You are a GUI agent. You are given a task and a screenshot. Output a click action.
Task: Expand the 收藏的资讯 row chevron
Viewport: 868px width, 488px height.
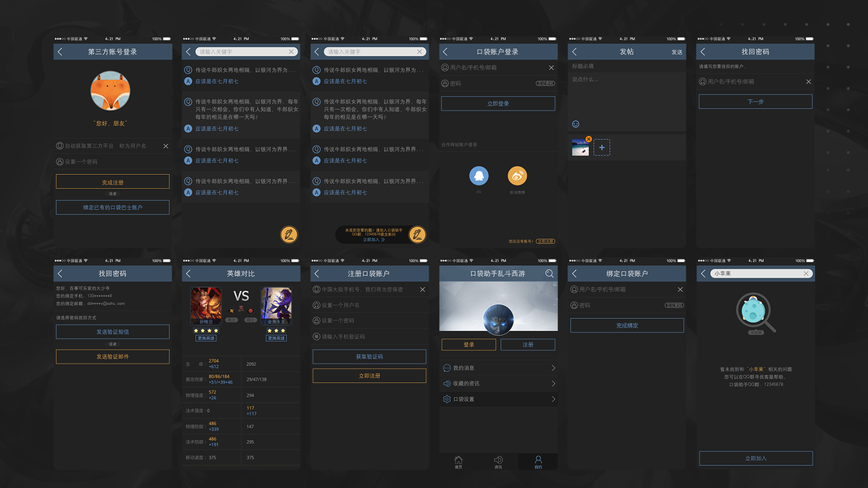click(553, 383)
